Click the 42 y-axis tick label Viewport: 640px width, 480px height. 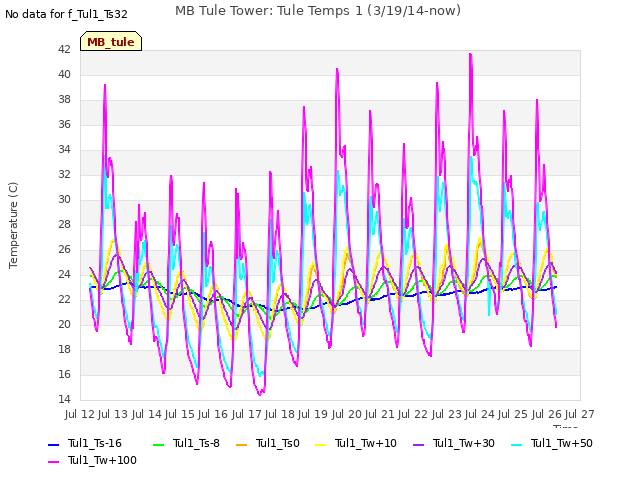point(64,49)
